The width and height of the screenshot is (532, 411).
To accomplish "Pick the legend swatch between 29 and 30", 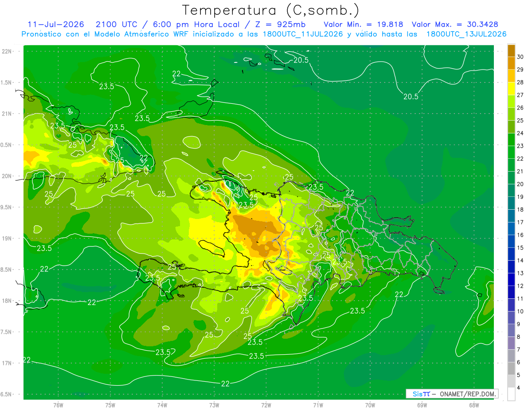I will tap(511, 63).
